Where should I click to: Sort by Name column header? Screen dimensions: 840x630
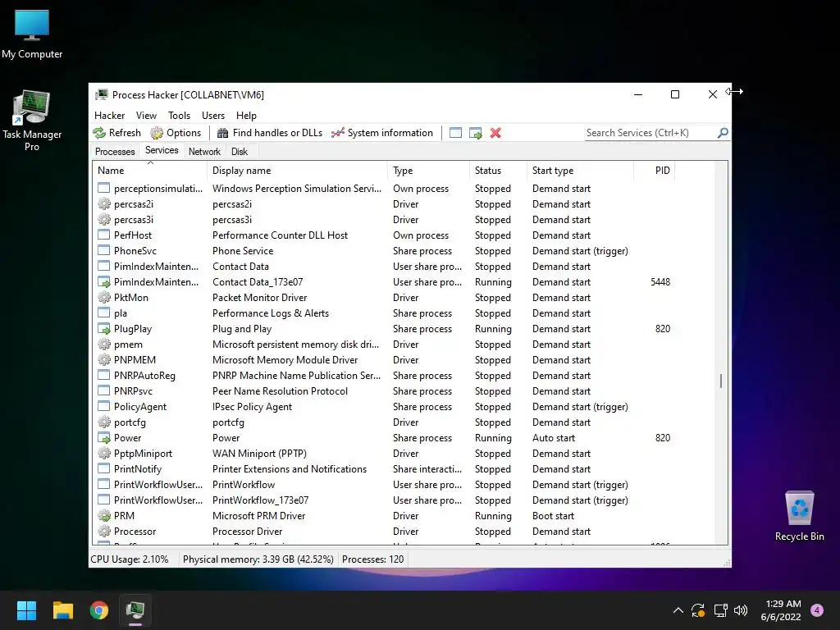click(x=149, y=171)
